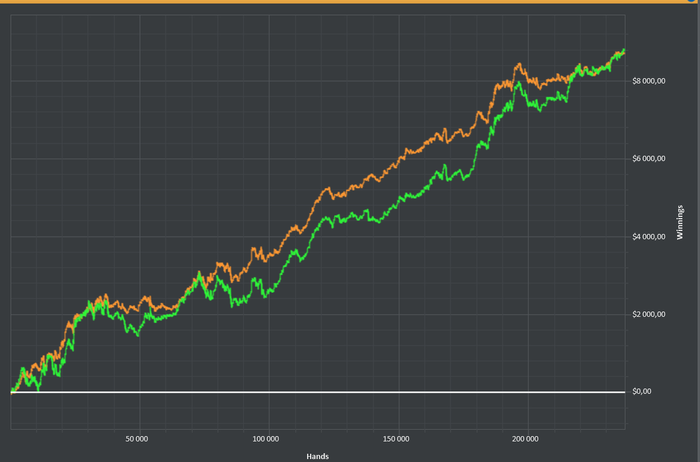Click the $0,00 winnings axis label

coord(642,391)
